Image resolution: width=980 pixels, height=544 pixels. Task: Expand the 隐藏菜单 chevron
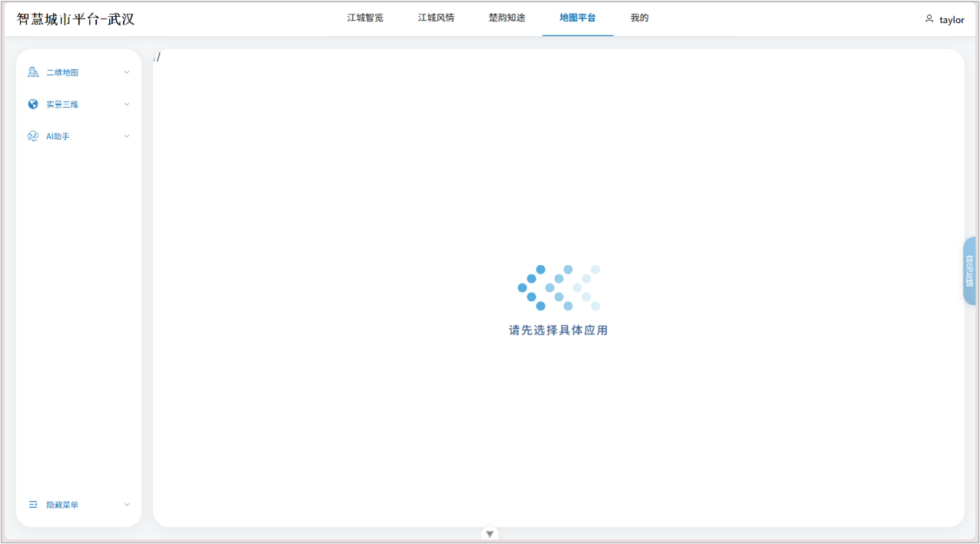click(x=127, y=505)
